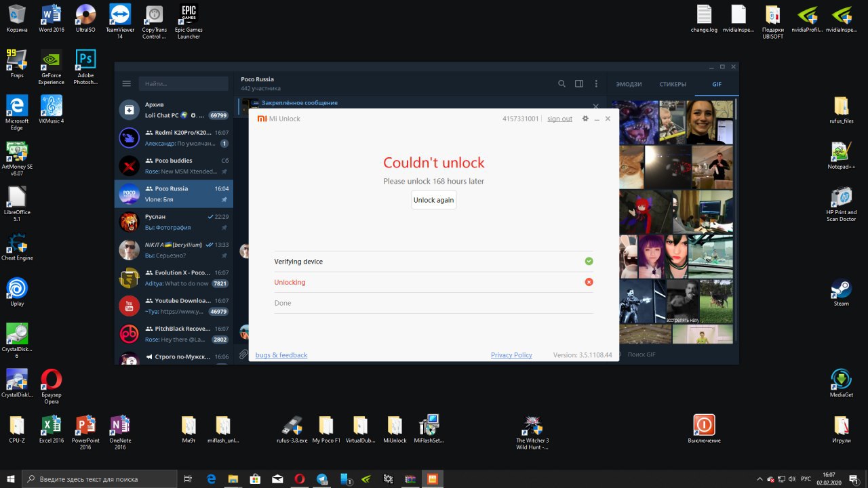Click the Выключение shutdown shortcut
Screen dimensions: 868x488
[x=704, y=429]
